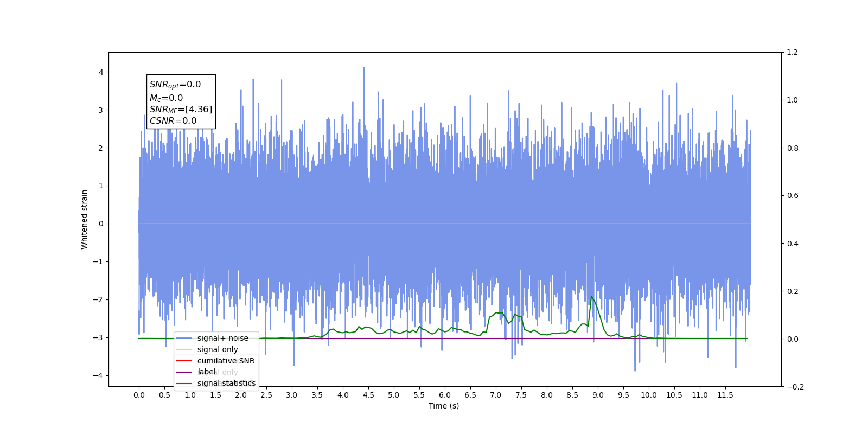Click the x-axis tick label 2.5
868x434 pixels.
point(266,395)
